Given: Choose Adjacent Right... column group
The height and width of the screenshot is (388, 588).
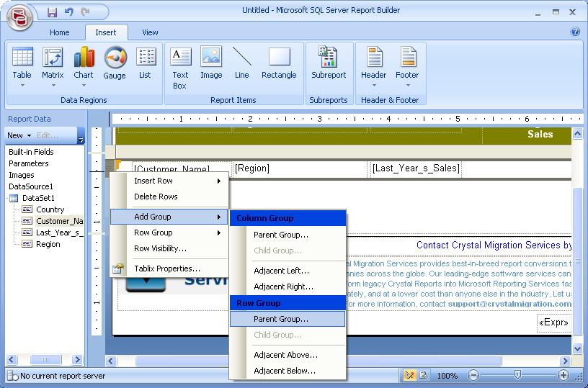Looking at the screenshot, I should [x=288, y=287].
